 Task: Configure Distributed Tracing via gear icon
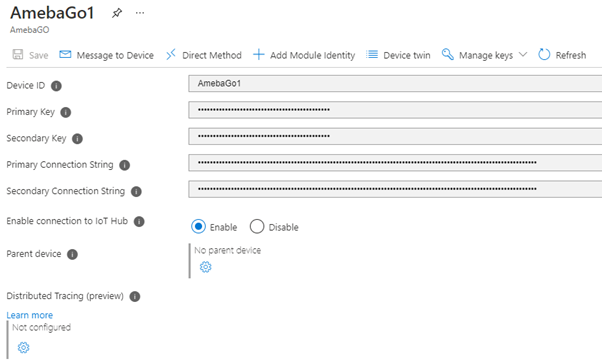coord(23,347)
